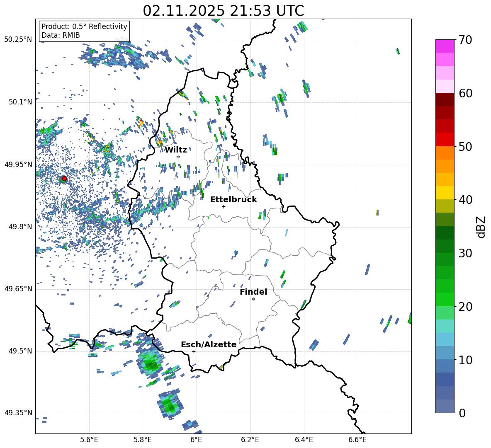The height and width of the screenshot is (448, 491).
Task: Click the Product 0.5° Reflectivity info box
Action: point(84,31)
